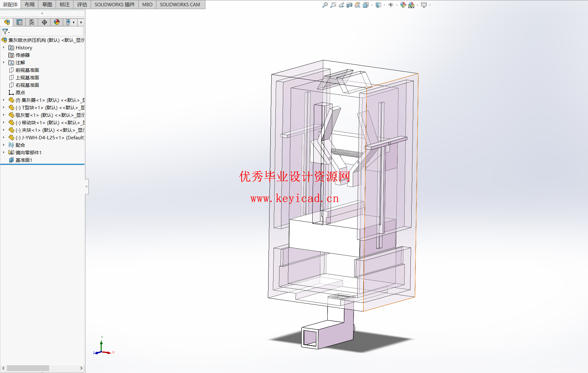The height and width of the screenshot is (373, 588).
Task: Click the Hide/Show Items eye icon
Action: (x=391, y=5)
